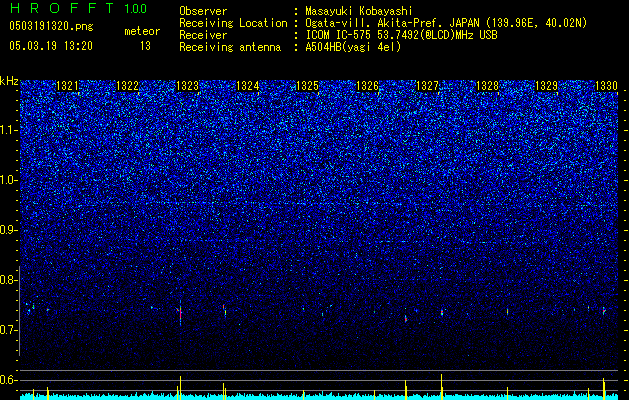Click the 1.1 kHz axis label

[9, 130]
